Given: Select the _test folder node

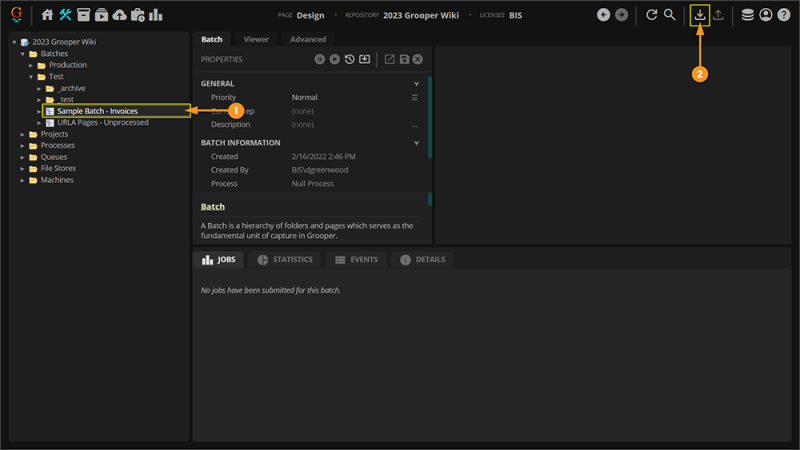Looking at the screenshot, I should [x=65, y=99].
